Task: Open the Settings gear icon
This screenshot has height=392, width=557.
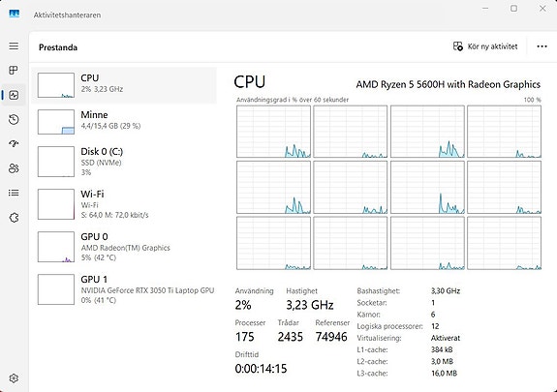Action: 14,378
